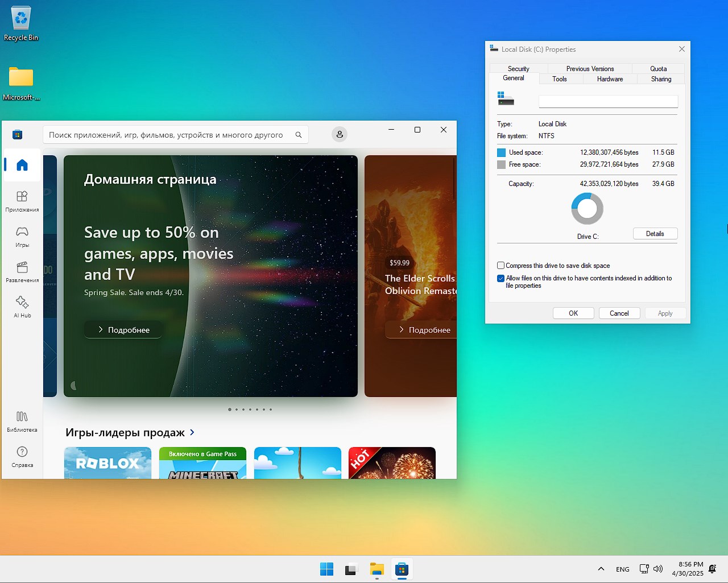Switch to the Sharing tab
Viewport: 728px width, 583px height.
tap(661, 79)
